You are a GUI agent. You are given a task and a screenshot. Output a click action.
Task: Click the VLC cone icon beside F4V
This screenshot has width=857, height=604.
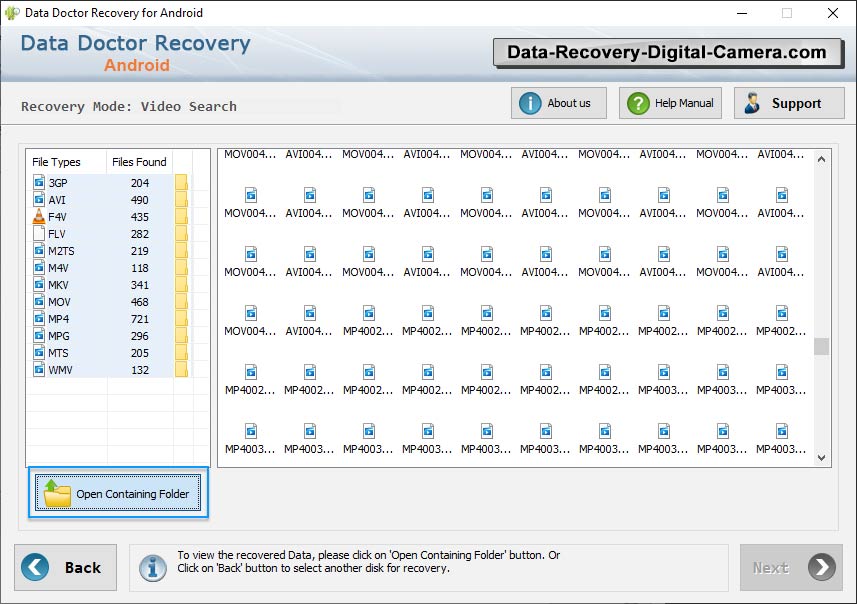coord(39,216)
